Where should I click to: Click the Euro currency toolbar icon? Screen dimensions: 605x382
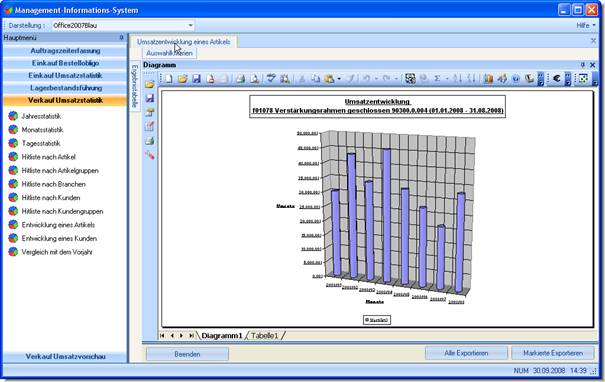click(x=556, y=78)
